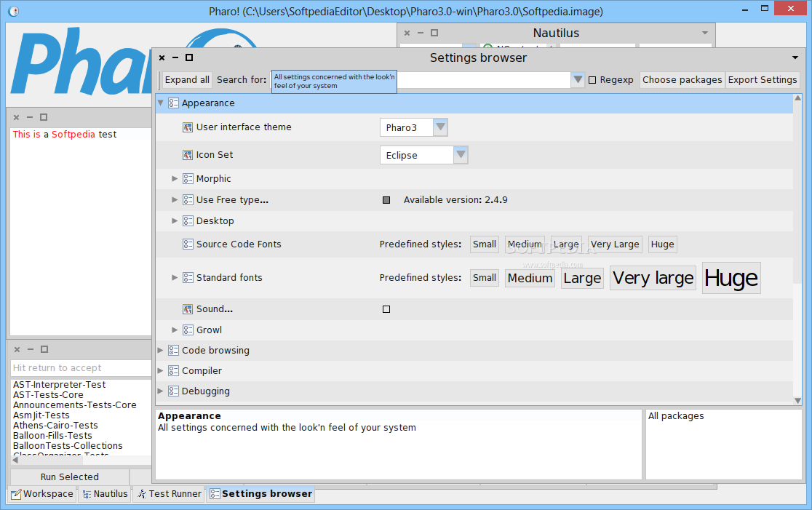Viewport: 812px width, 510px height.
Task: Switch to the Nautilus taskbar tab
Action: tap(105, 494)
